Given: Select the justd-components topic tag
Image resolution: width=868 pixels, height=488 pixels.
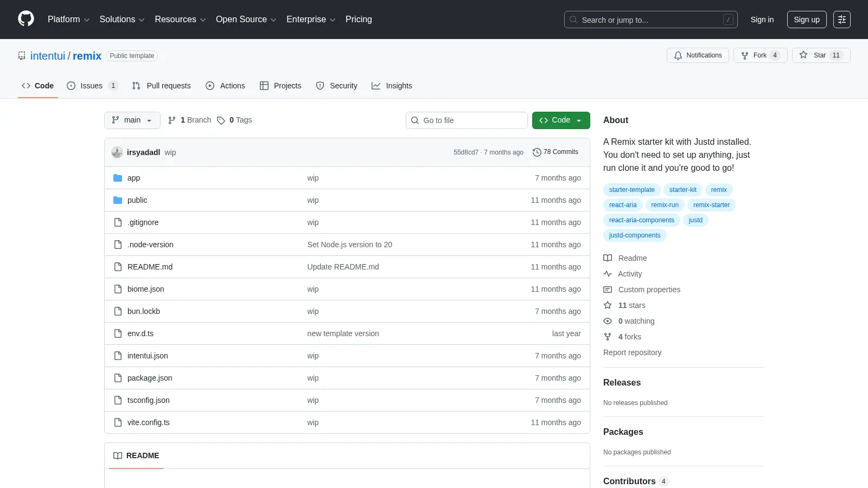Looking at the screenshot, I should click(635, 235).
